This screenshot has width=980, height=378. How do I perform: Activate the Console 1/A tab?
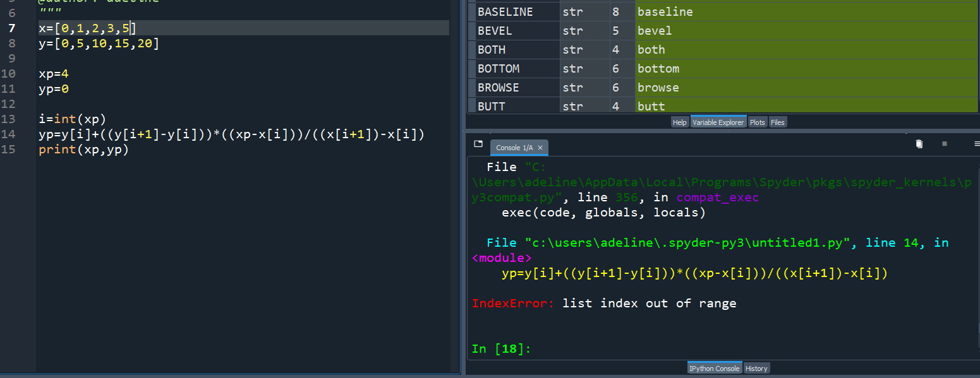point(514,147)
